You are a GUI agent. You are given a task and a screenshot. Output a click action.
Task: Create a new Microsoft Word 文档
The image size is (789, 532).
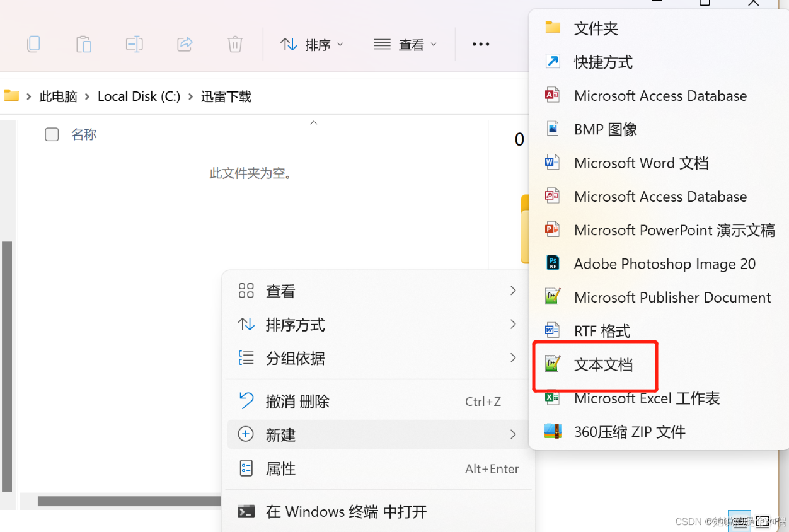point(658,163)
